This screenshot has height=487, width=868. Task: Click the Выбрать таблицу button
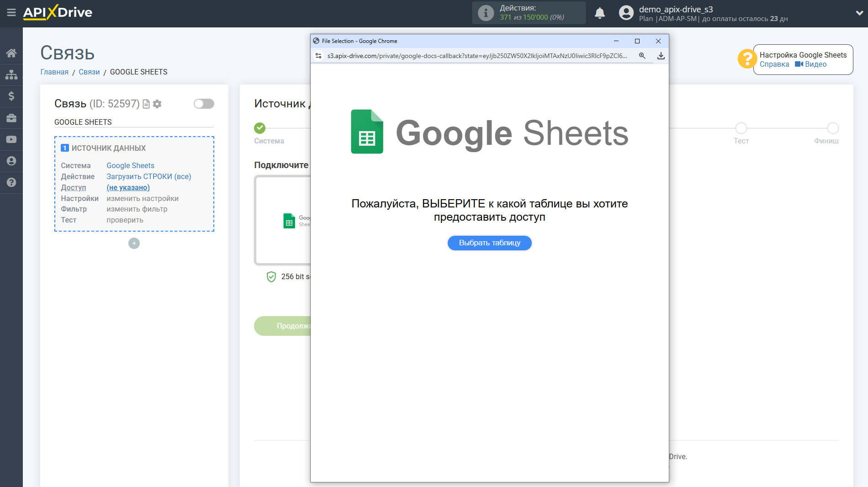coord(489,243)
